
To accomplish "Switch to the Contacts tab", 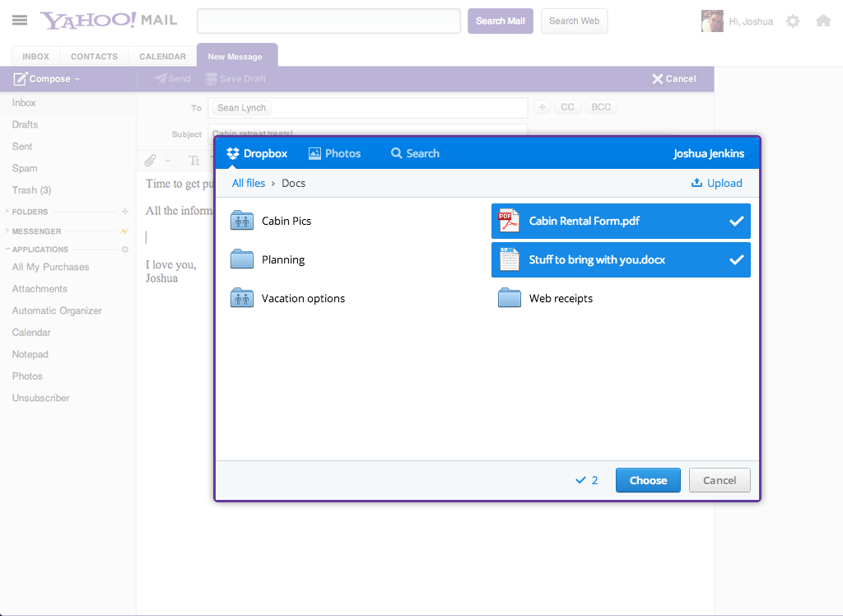I will (94, 57).
